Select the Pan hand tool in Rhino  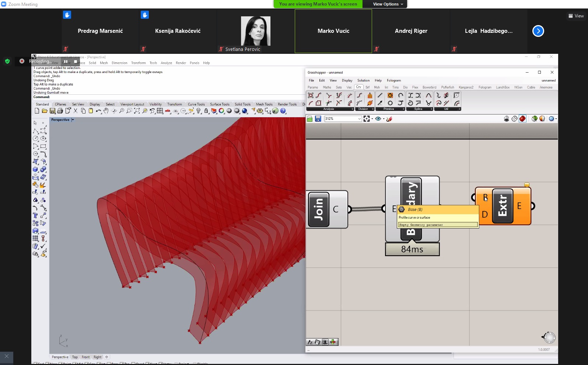106,111
